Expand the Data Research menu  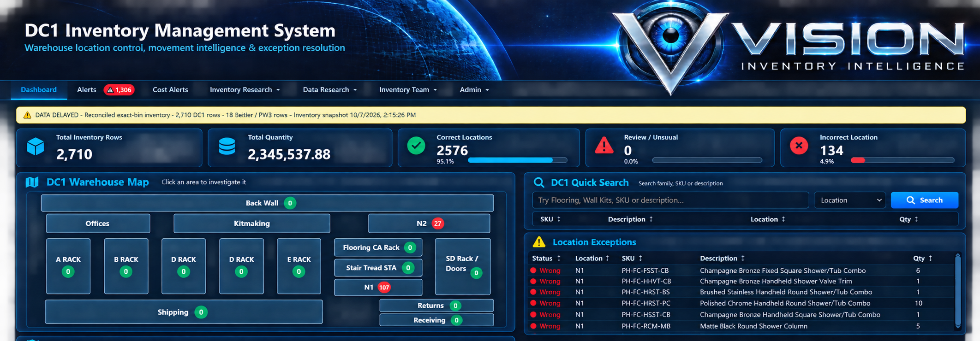point(329,90)
